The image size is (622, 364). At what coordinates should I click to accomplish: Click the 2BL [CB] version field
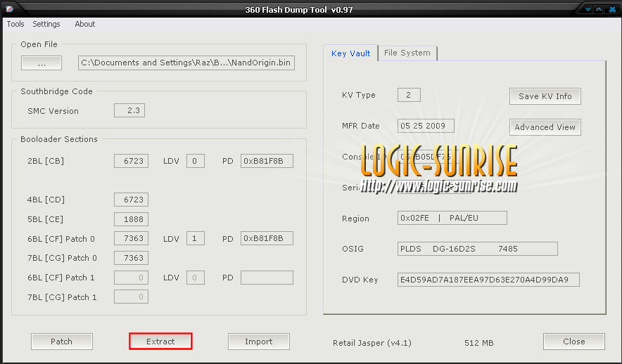[131, 161]
